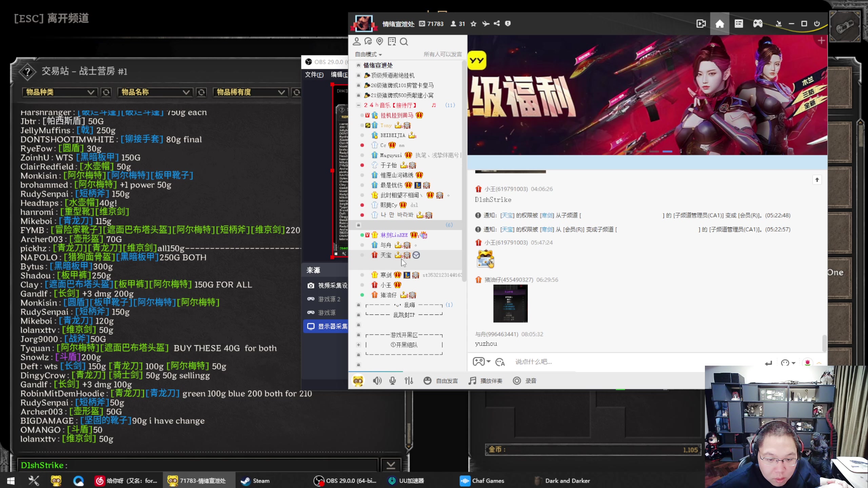Click the text-style emoji icon beside chat input
The width and height of the screenshot is (868, 488).
pos(500,362)
